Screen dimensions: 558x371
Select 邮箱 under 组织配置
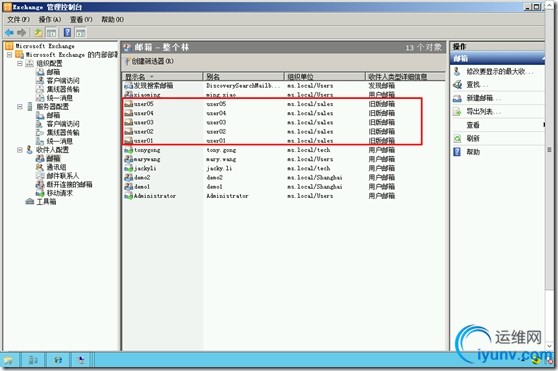tap(53, 72)
